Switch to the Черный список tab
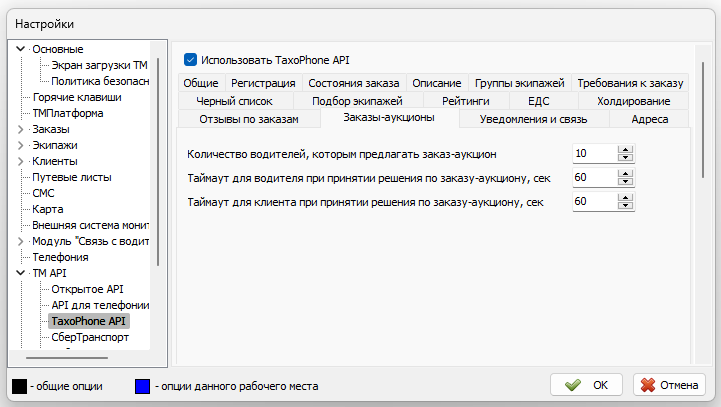The image size is (721, 407). click(x=235, y=101)
